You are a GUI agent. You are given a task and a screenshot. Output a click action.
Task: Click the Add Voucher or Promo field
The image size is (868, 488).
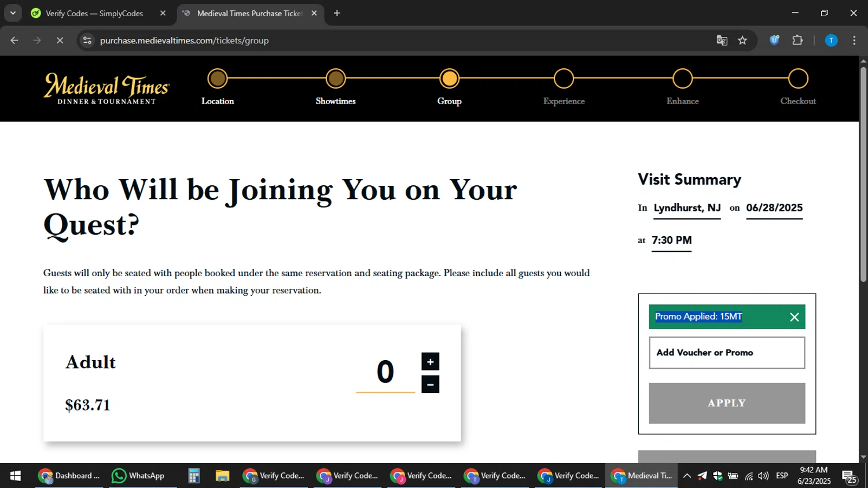[727, 353]
